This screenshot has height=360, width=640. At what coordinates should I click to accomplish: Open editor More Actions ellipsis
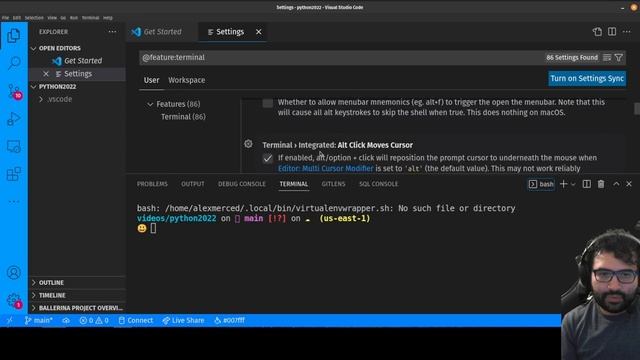pos(627,32)
